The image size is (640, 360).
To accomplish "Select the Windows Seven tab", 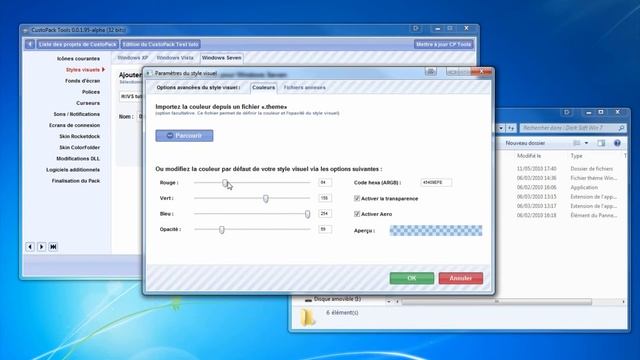I will (x=222, y=58).
